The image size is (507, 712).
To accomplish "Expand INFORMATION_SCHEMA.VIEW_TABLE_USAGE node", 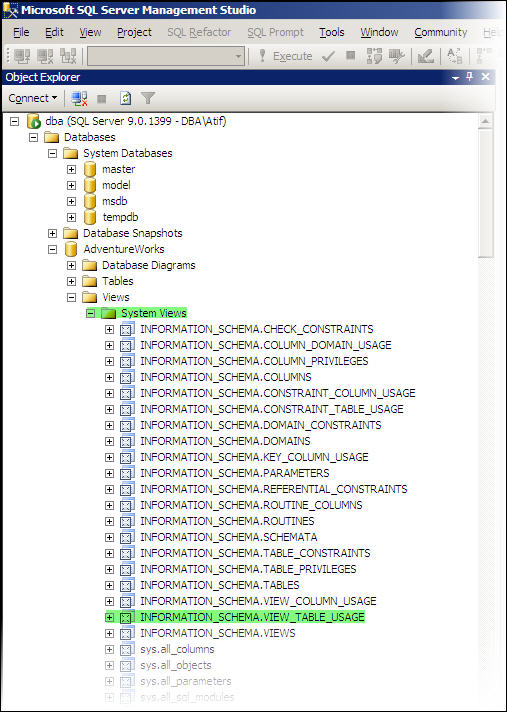I will click(x=109, y=617).
